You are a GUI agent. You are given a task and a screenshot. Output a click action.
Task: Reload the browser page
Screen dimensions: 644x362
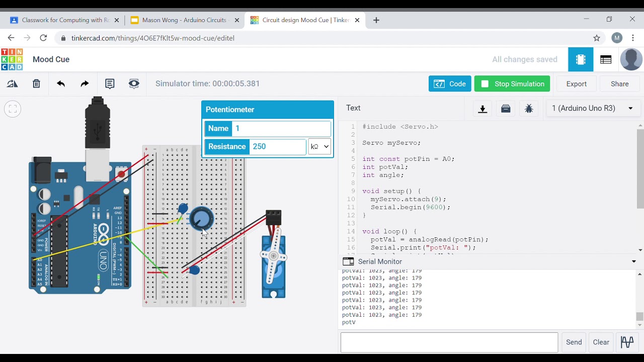43,38
